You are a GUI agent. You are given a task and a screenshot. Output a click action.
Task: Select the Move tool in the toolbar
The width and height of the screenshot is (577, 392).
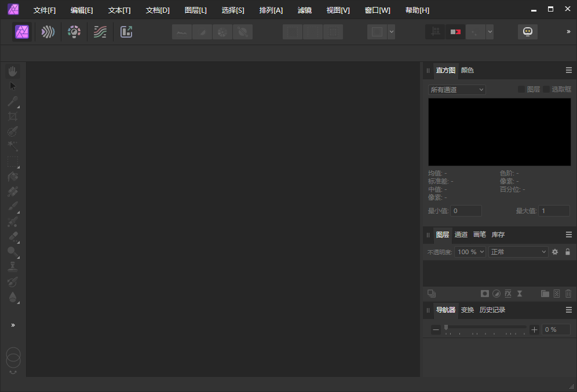pyautogui.click(x=13, y=86)
